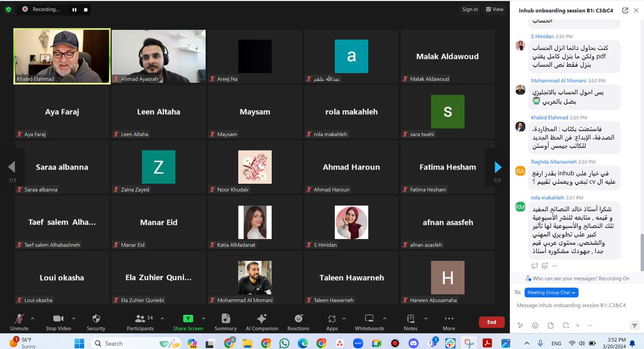Screen dimensions: 644x349
Task: Open text formatting options in chat
Action: (520, 325)
